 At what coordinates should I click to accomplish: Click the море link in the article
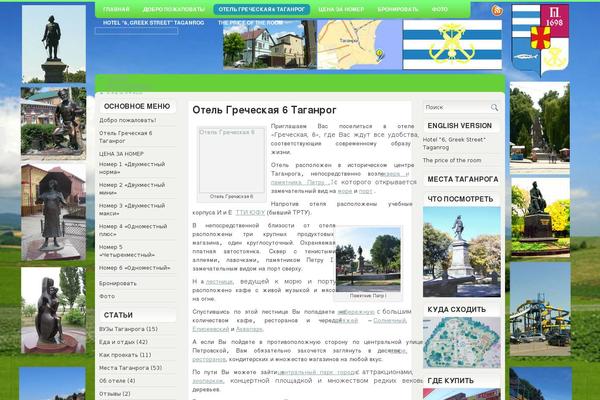(x=344, y=191)
